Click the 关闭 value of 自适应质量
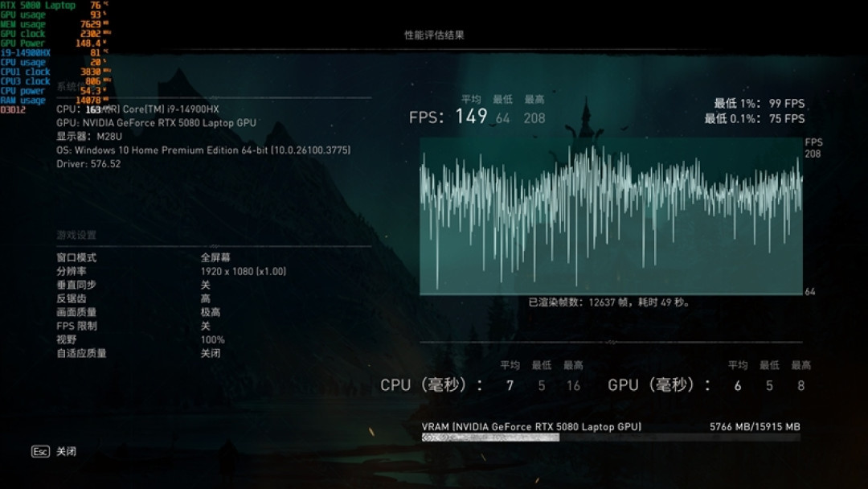The height and width of the screenshot is (489, 868). click(x=211, y=353)
